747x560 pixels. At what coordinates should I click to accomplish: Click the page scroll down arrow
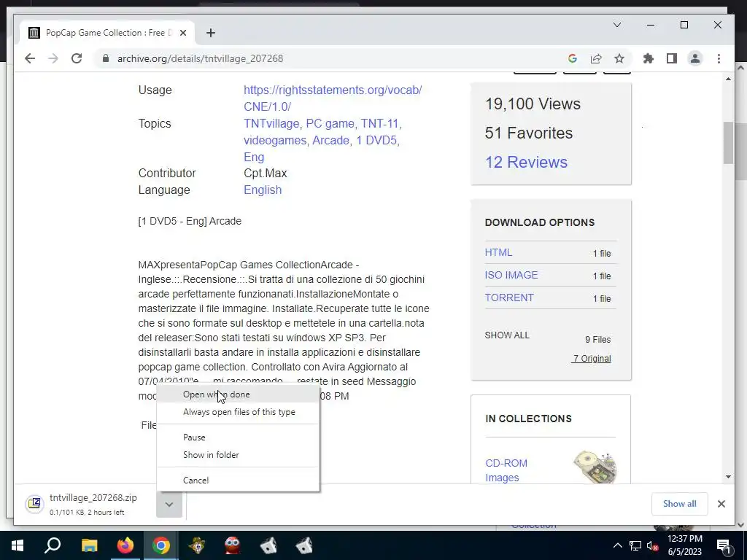(x=728, y=477)
